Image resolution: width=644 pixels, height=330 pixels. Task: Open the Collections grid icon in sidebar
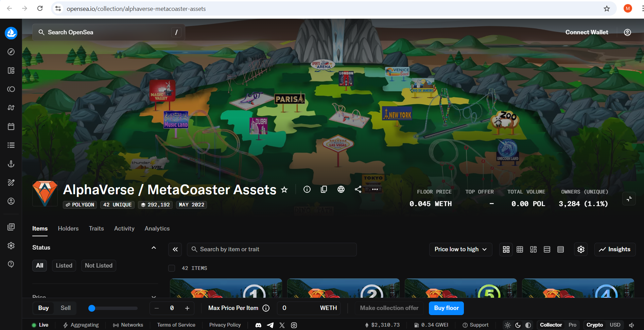(11, 70)
